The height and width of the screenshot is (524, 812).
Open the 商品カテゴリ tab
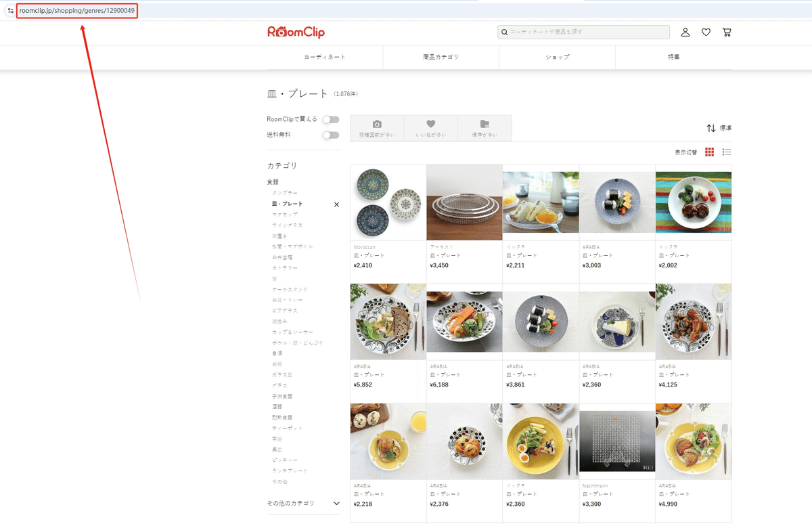pos(441,57)
